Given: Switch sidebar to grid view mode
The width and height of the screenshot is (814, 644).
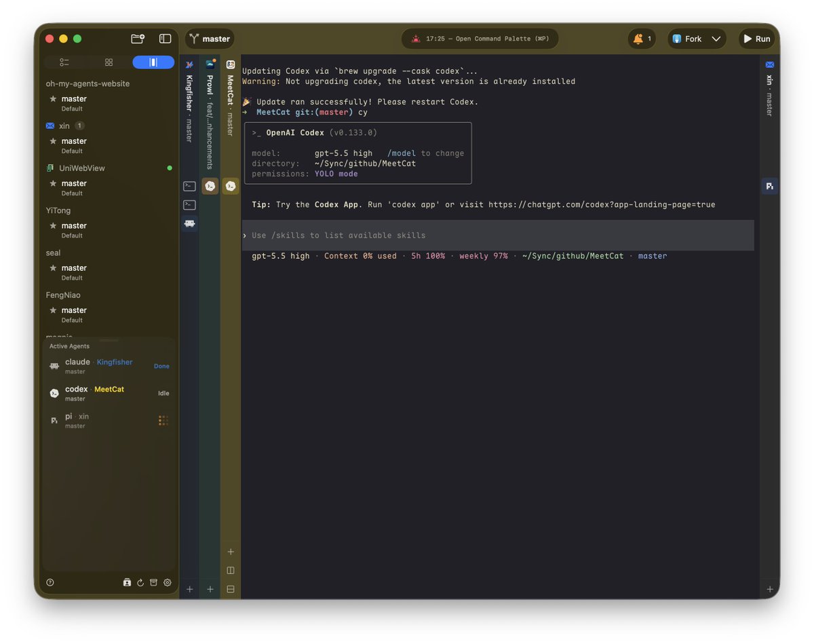Looking at the screenshot, I should coord(109,62).
